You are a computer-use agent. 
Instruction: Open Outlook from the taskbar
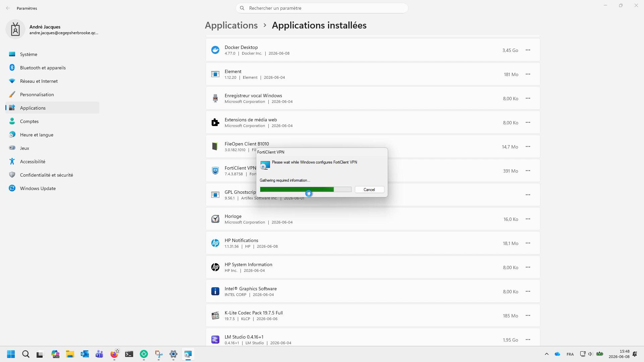point(85,354)
